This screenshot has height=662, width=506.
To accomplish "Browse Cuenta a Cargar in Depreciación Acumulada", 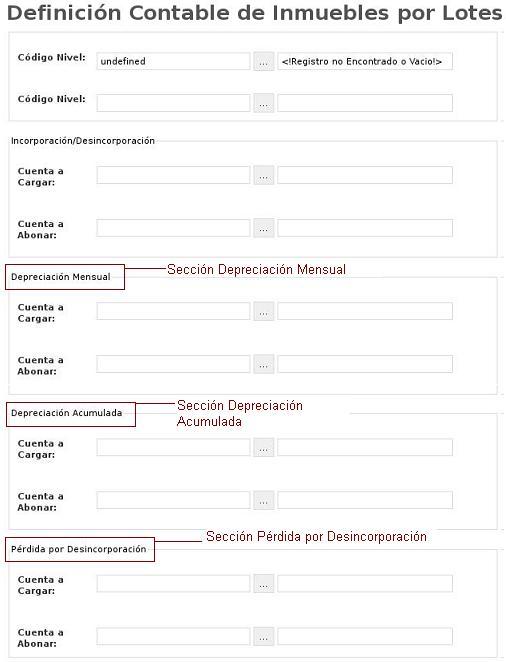I will [264, 448].
